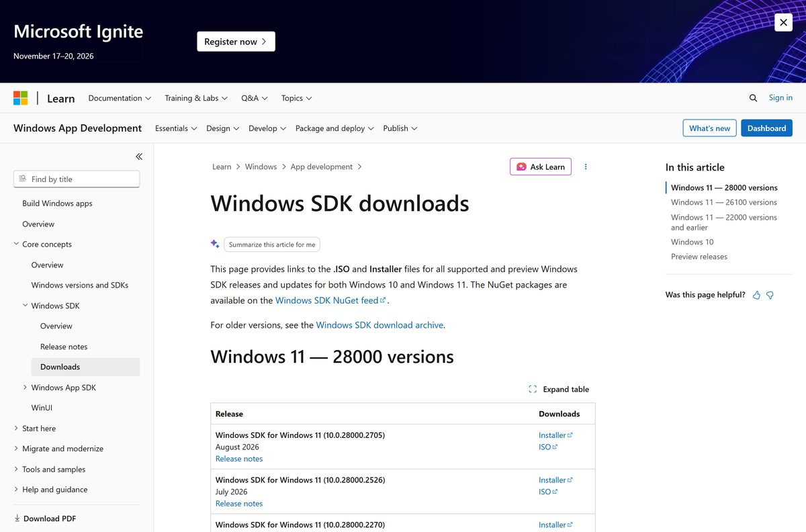The image size is (806, 532).
Task: Download ISO for SDK 10.0.28000.2705
Action: pos(548,447)
